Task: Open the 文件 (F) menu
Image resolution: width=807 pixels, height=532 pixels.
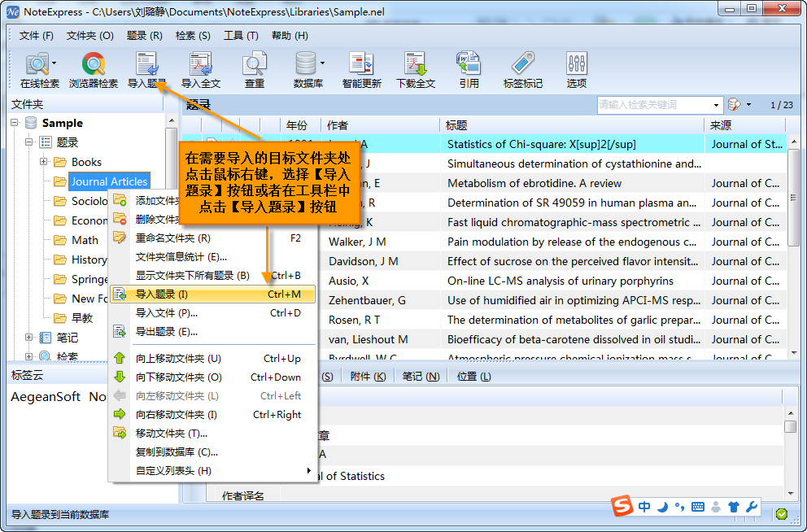Action: pyautogui.click(x=36, y=36)
